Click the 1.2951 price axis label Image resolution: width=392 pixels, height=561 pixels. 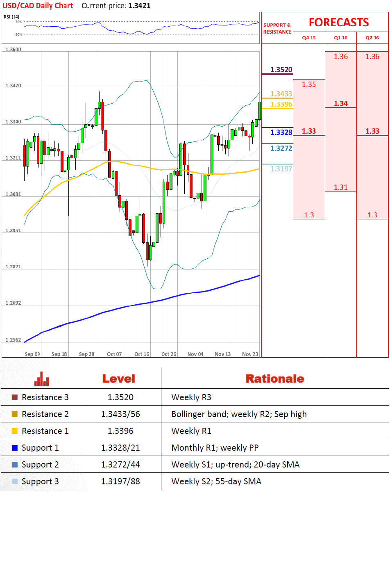pos(13,230)
